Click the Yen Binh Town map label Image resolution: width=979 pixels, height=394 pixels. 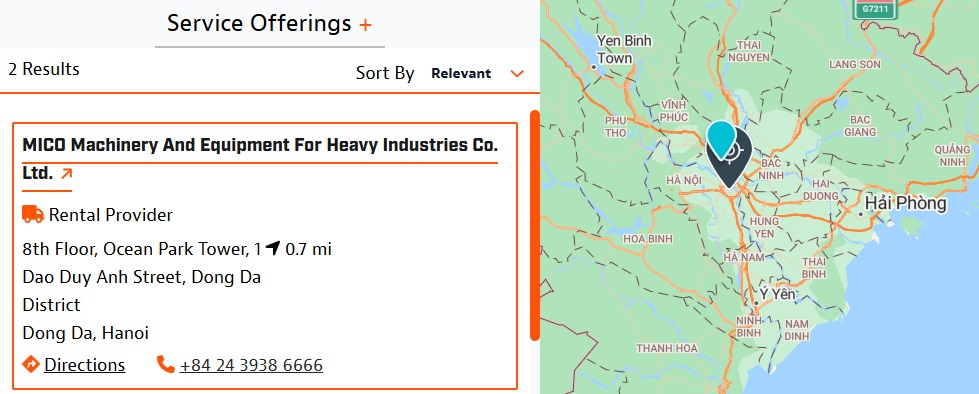(624, 49)
